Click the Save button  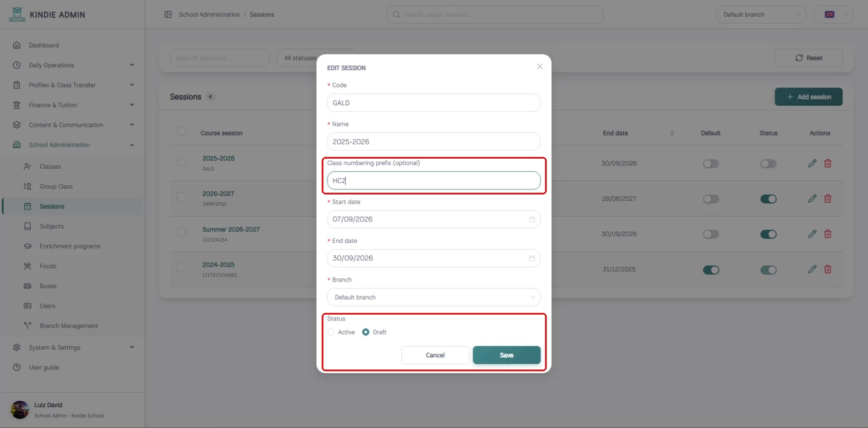point(506,355)
